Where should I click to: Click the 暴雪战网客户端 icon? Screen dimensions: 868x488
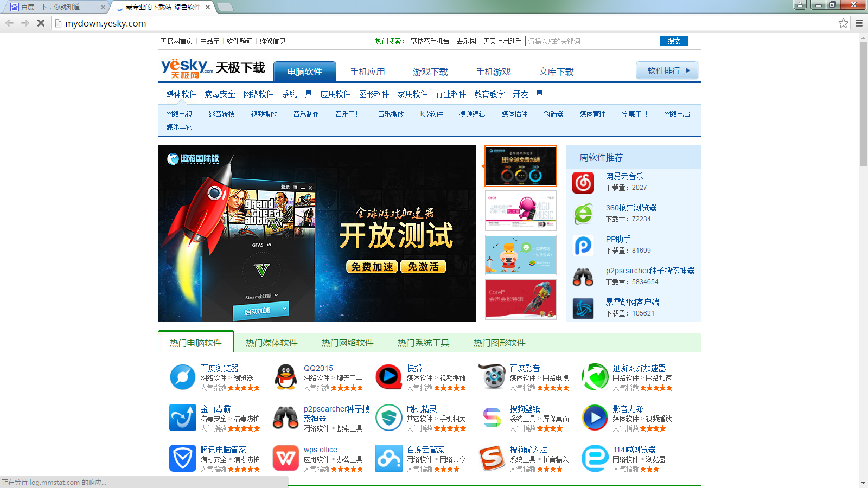(583, 309)
